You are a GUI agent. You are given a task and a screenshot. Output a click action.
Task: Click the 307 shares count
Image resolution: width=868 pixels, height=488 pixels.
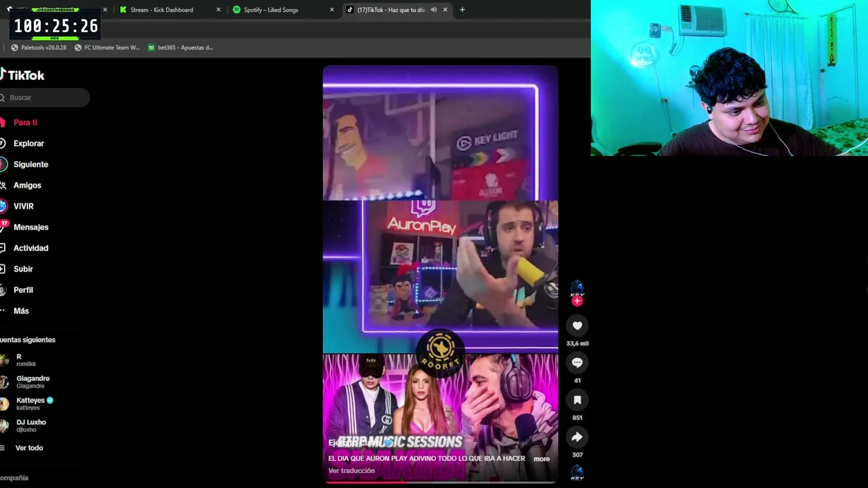pyautogui.click(x=577, y=455)
